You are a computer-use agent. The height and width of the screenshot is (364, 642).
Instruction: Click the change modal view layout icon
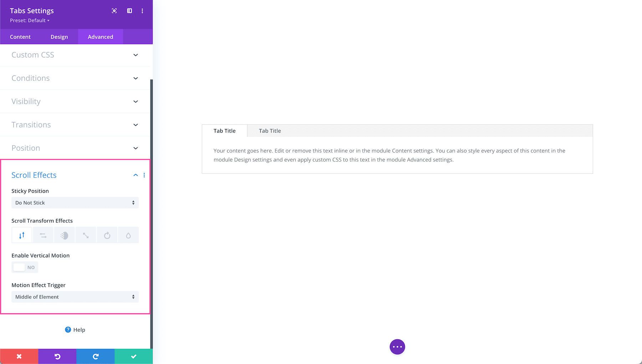coord(129,11)
